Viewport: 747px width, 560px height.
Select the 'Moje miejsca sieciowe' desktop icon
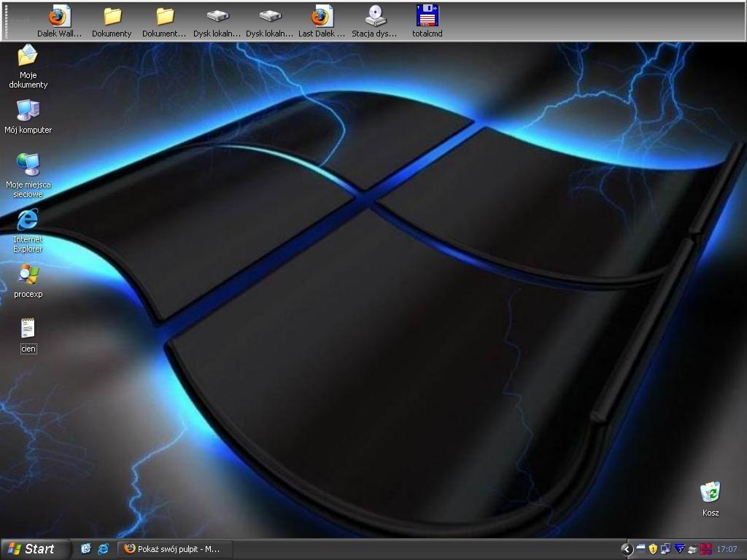[x=28, y=175]
